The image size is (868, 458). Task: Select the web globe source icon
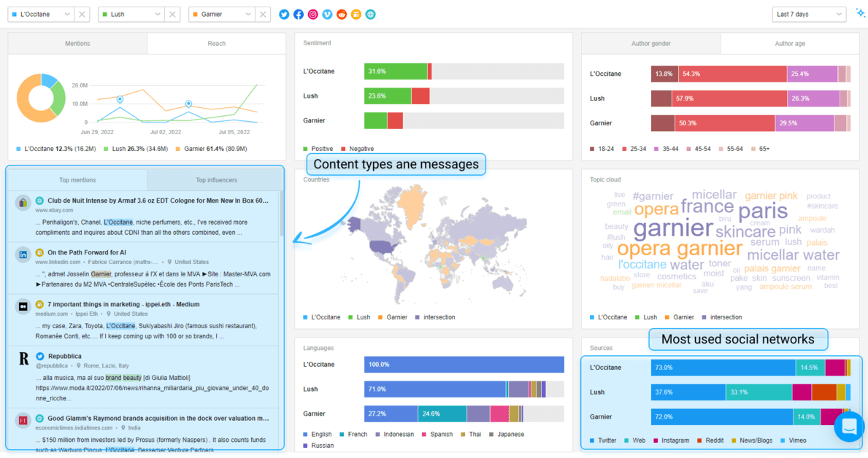(x=371, y=14)
